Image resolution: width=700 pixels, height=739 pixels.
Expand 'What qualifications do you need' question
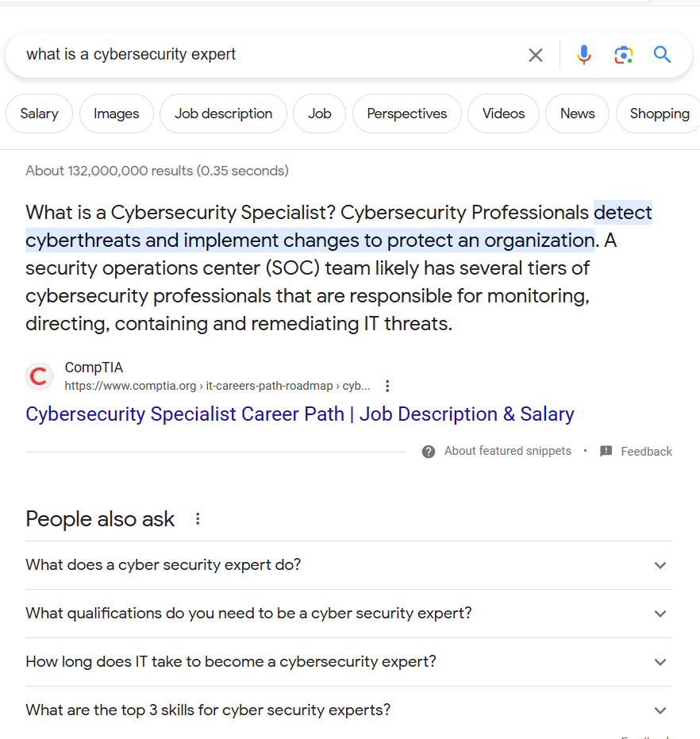(x=660, y=614)
